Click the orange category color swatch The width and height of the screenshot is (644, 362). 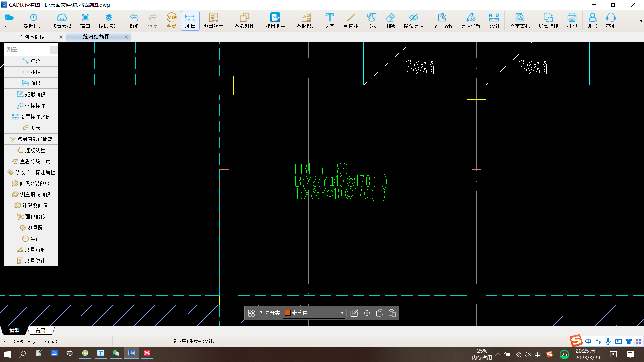pyautogui.click(x=288, y=313)
